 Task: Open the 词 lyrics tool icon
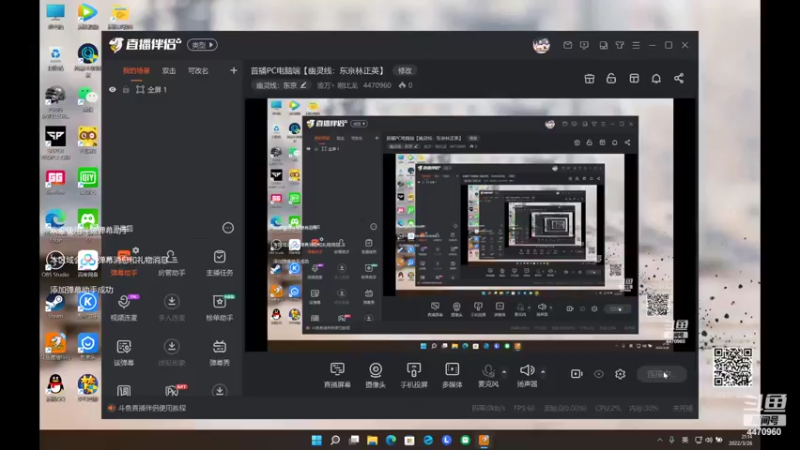point(124,391)
